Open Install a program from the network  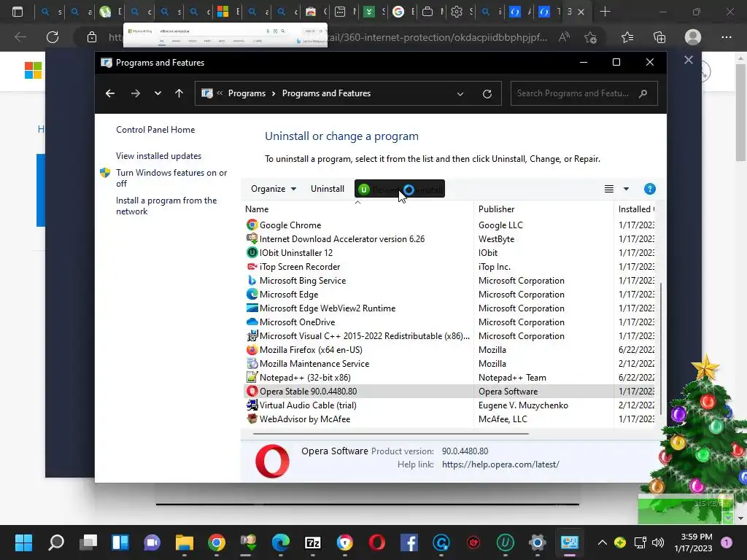pyautogui.click(x=166, y=206)
